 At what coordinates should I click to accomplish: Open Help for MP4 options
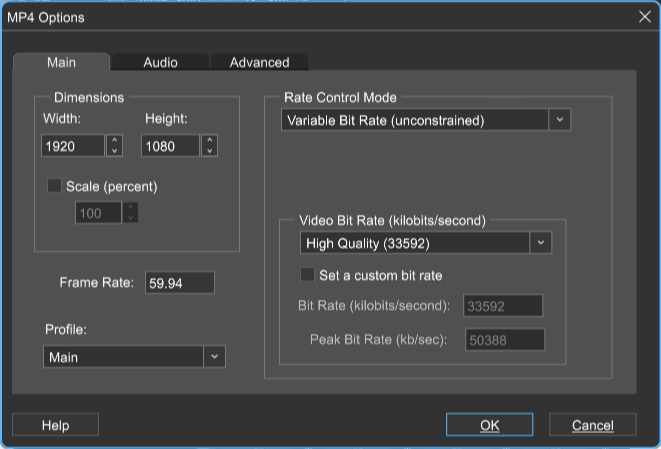(x=55, y=425)
